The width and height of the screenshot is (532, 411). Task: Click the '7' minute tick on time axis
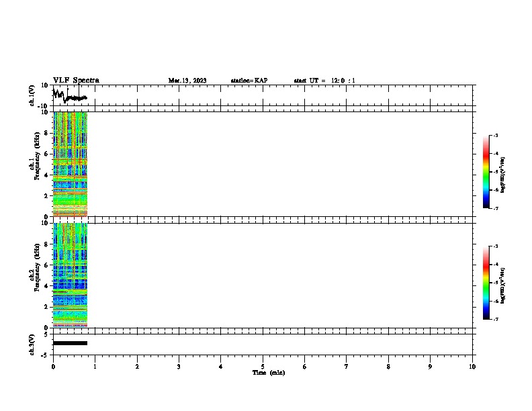coord(347,367)
